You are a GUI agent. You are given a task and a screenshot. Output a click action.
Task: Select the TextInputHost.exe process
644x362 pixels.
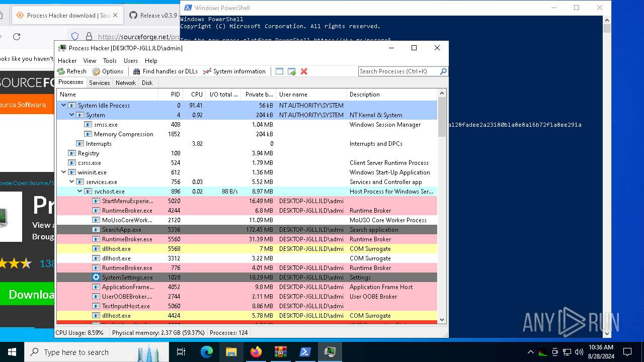click(247, 306)
